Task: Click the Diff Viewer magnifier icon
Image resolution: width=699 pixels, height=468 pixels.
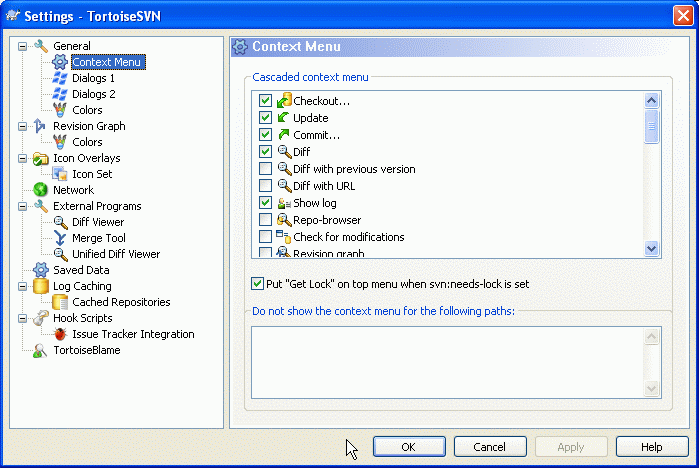Action: tap(60, 222)
